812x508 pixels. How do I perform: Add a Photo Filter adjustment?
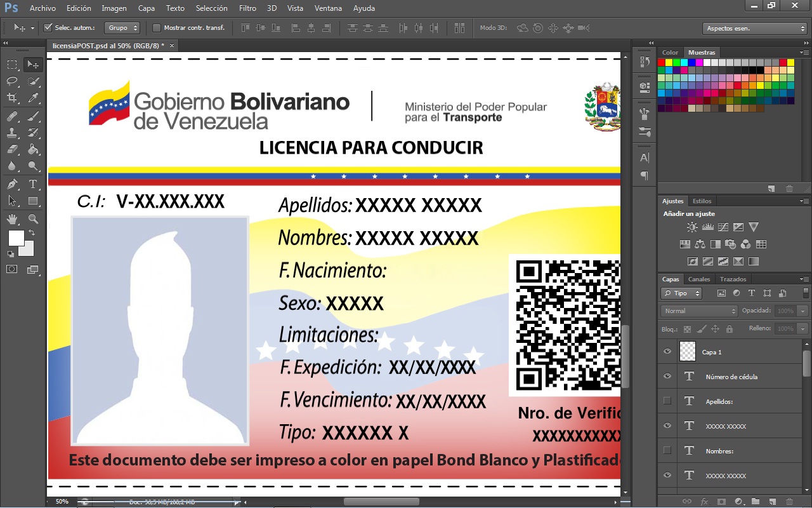(x=730, y=244)
